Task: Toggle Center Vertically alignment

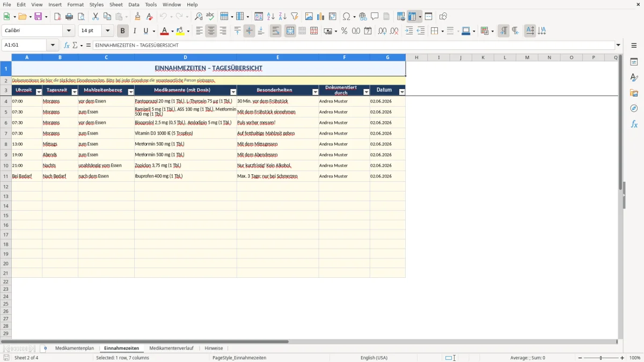Action: coord(249,31)
